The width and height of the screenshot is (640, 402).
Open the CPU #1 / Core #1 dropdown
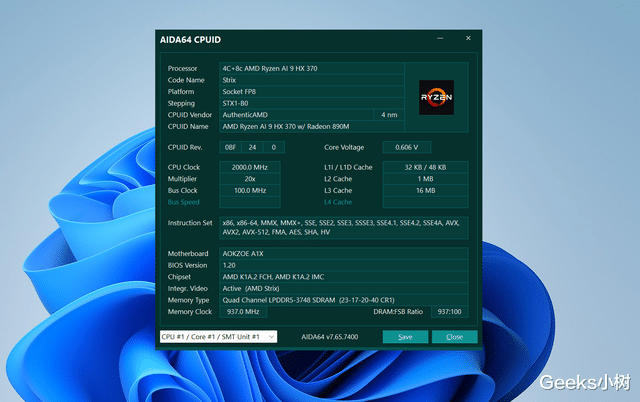(218, 337)
